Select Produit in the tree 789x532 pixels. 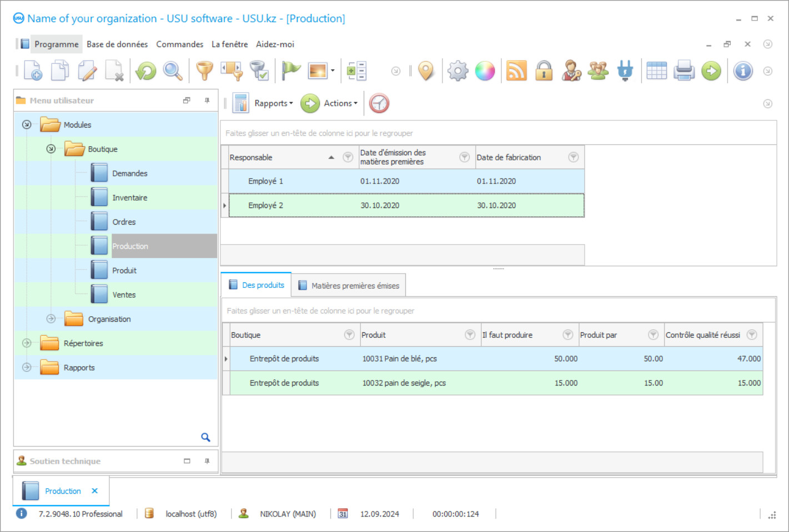tap(124, 270)
